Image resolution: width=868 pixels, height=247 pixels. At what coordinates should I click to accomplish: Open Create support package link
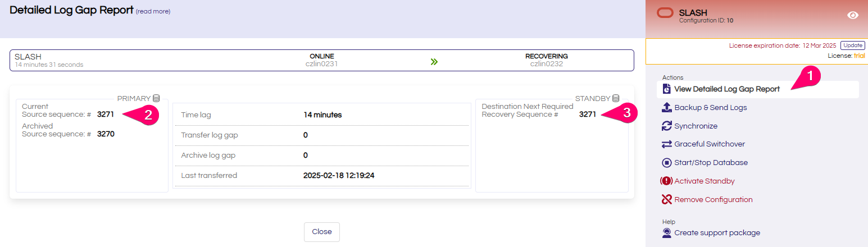pos(717,233)
